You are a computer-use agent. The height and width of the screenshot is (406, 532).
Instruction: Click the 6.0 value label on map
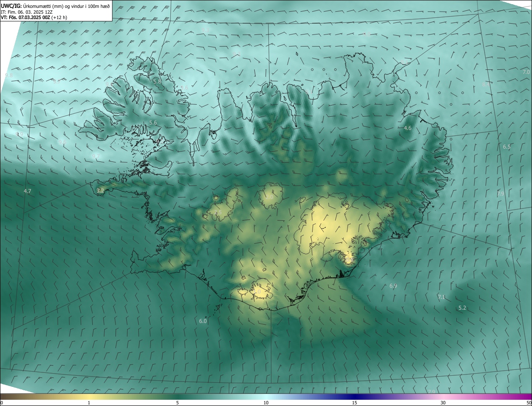click(x=203, y=321)
